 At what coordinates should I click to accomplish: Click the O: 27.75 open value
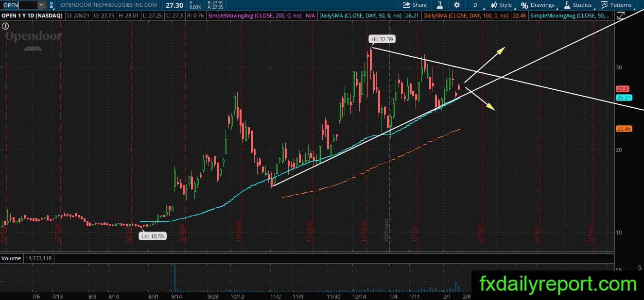104,16
